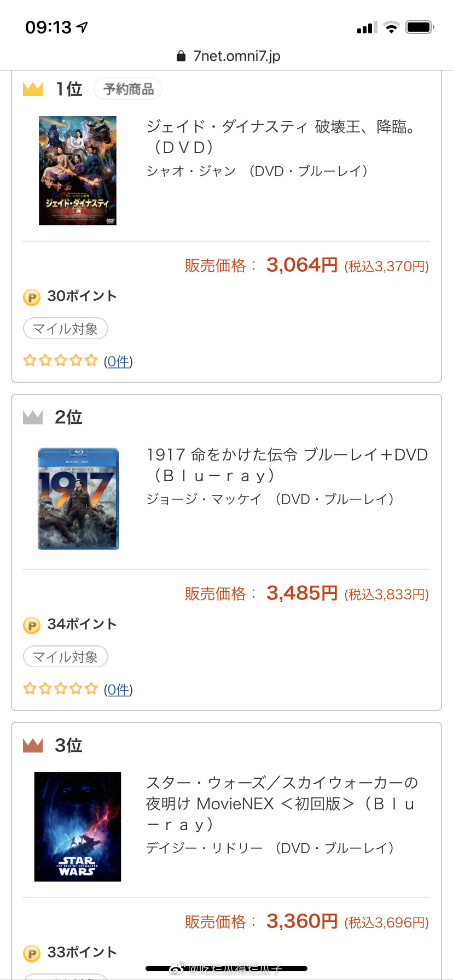This screenshot has height=980, width=453.
Task: Tap the point coin icon beside 30ポイント
Action: [x=32, y=297]
